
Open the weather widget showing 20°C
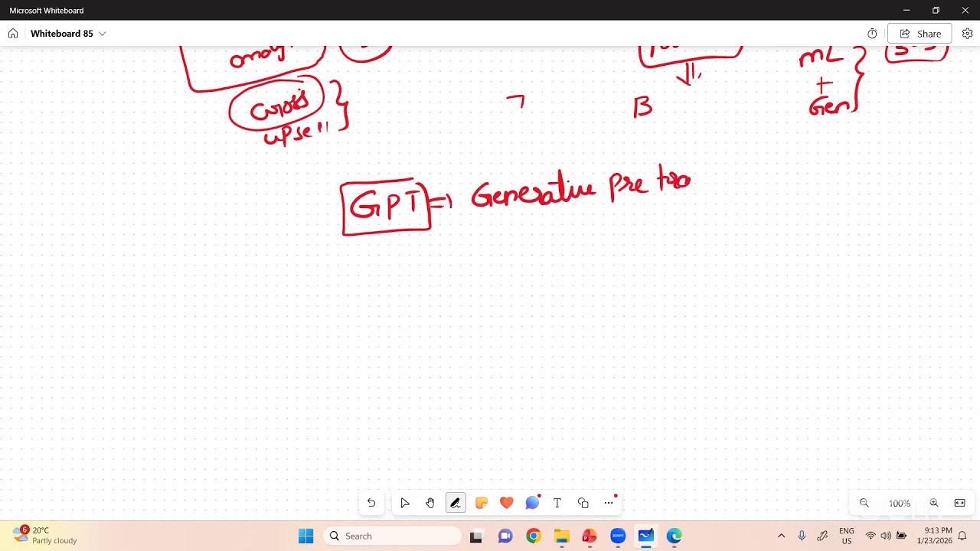click(46, 535)
